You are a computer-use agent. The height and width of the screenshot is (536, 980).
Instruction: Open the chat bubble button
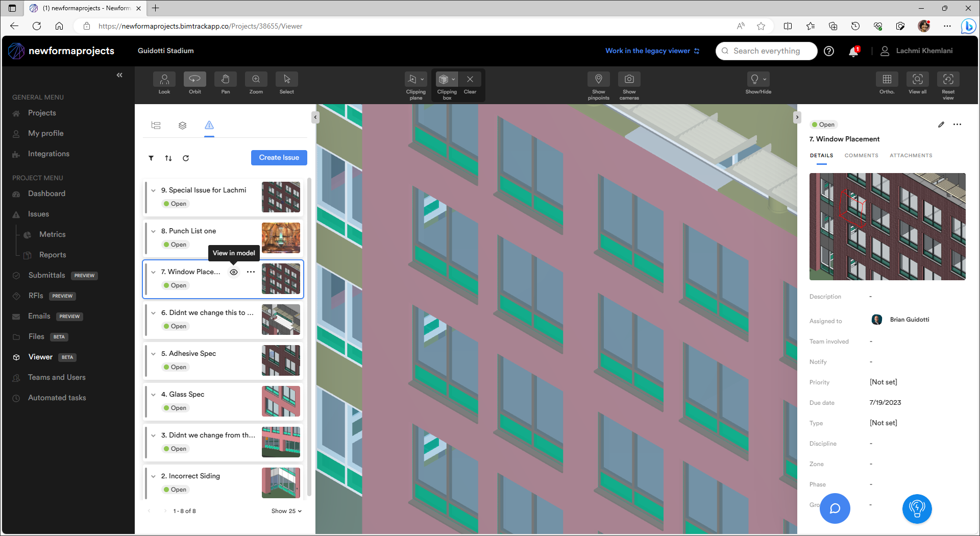(x=835, y=508)
